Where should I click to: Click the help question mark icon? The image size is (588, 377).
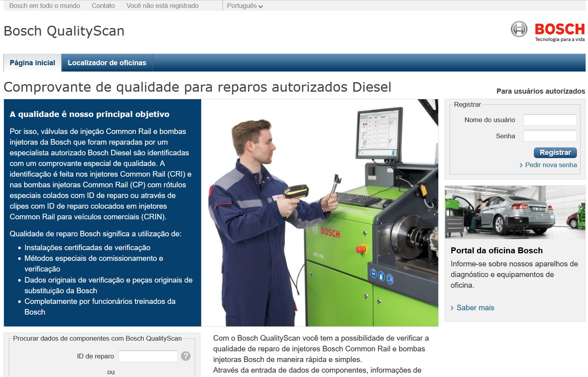pos(186,356)
